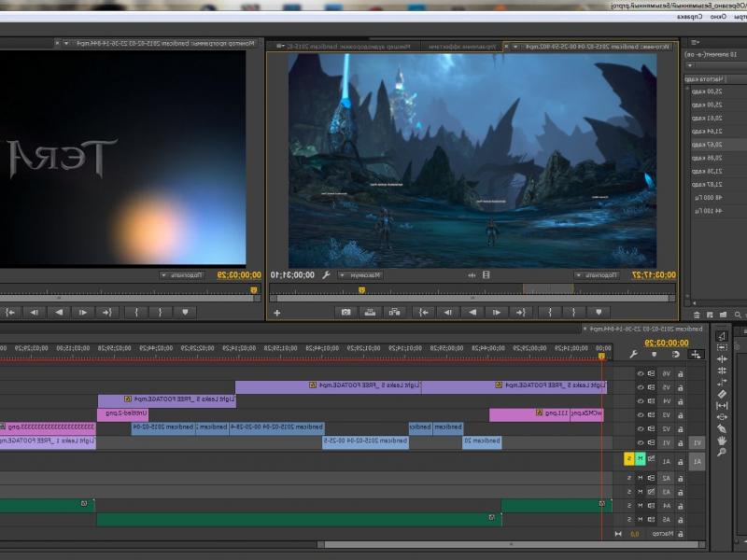Click the New Bin folder icon
Viewport: 747px width, 560px height.
point(723,315)
